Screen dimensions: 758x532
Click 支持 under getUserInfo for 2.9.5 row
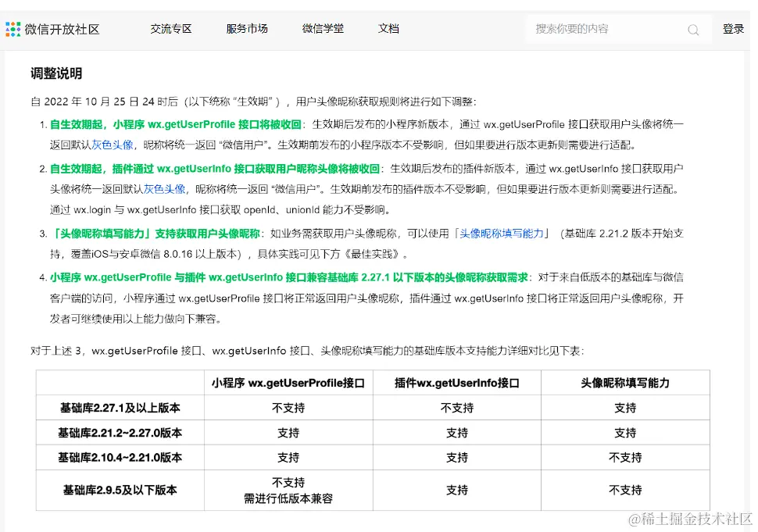[457, 490]
